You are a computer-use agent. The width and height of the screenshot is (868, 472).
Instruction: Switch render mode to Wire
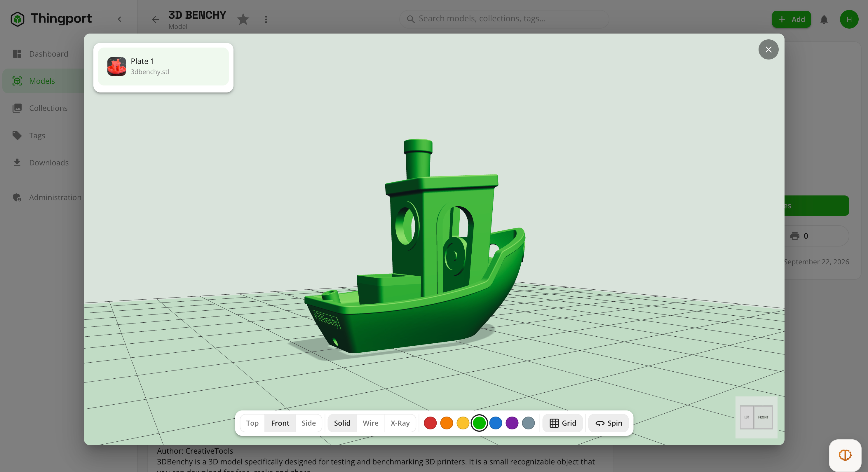coord(370,423)
